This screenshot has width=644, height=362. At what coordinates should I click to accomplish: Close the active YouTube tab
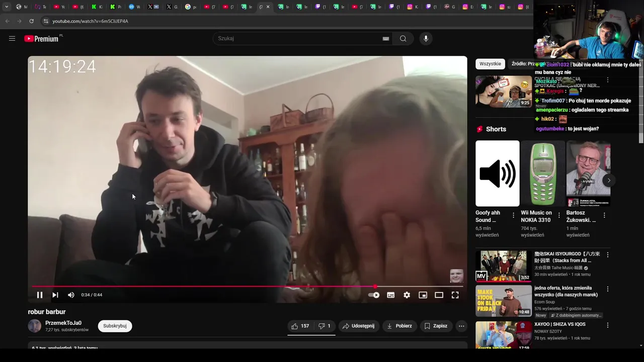pyautogui.click(x=268, y=7)
